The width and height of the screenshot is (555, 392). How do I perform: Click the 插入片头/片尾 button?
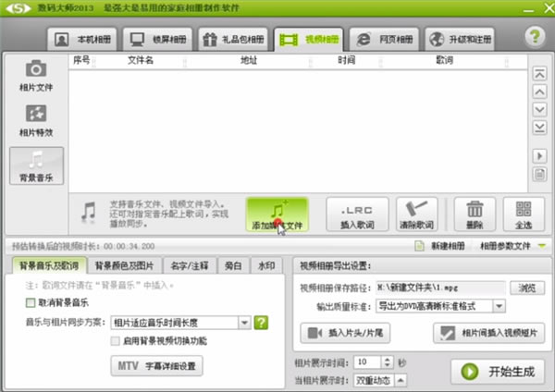pos(345,333)
